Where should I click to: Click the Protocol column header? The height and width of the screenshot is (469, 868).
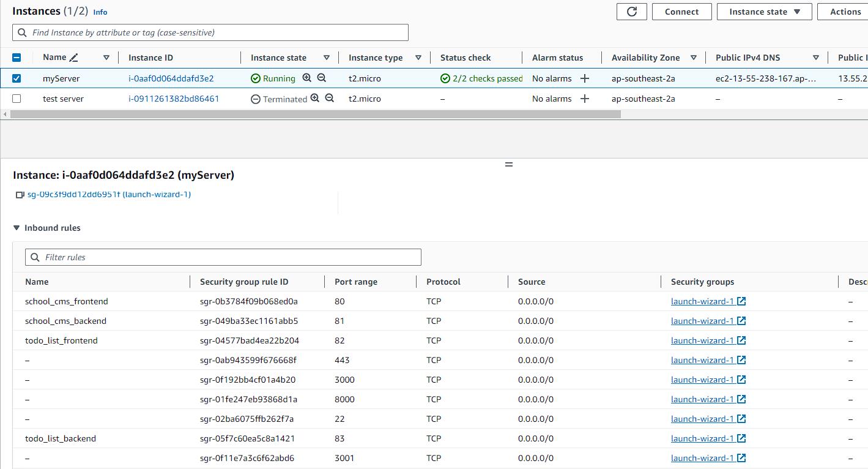coord(443,282)
